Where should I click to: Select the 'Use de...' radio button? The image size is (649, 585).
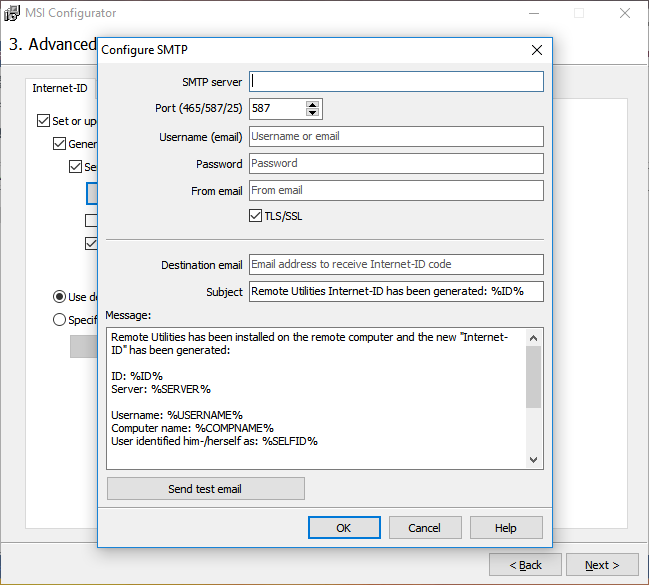(x=59, y=296)
